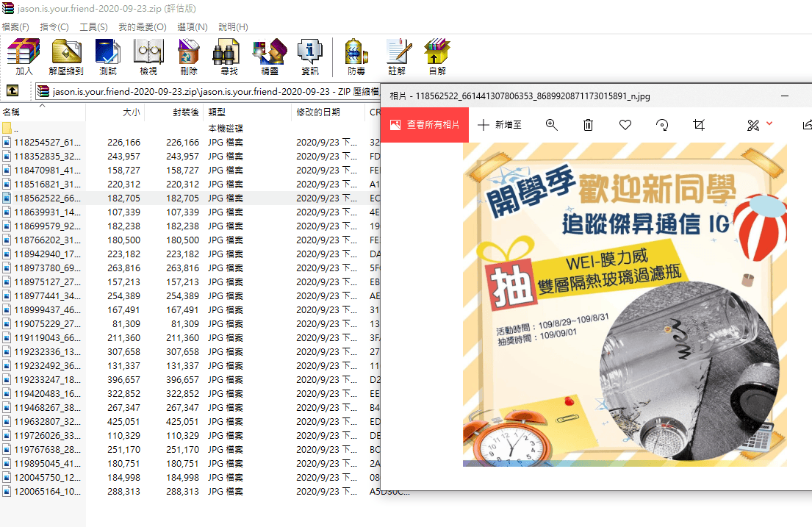Image resolution: width=812 pixels, height=527 pixels.
Task: Click the rotate icon in Photos
Action: (x=662, y=125)
